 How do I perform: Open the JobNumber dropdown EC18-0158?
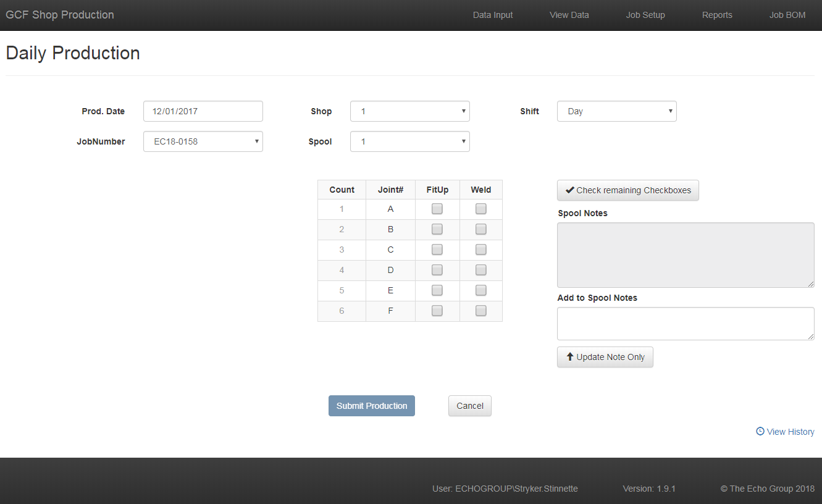tap(203, 141)
